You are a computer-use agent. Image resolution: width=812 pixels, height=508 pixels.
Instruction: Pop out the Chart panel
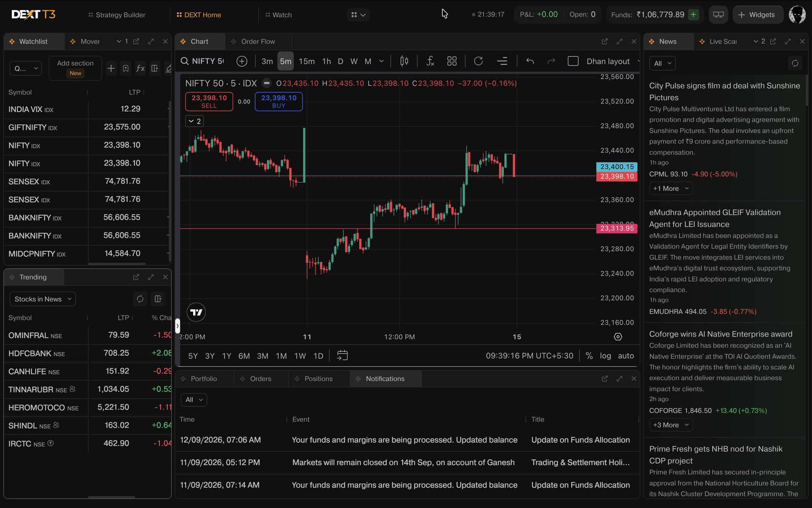pyautogui.click(x=605, y=41)
